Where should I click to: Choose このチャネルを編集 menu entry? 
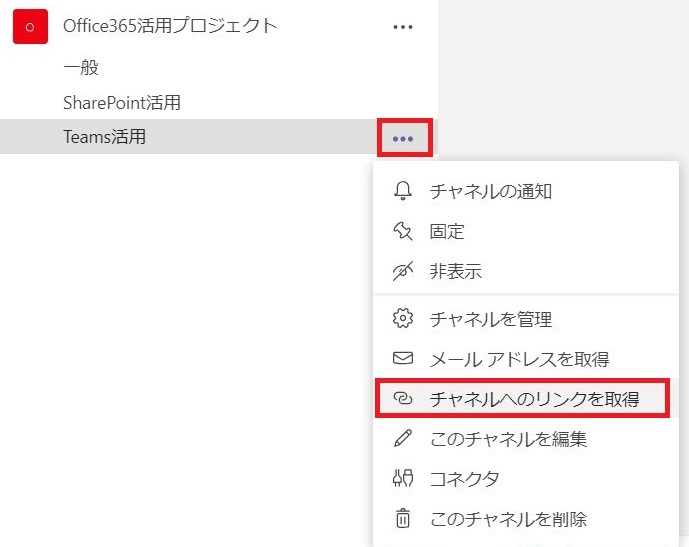[x=526, y=438]
